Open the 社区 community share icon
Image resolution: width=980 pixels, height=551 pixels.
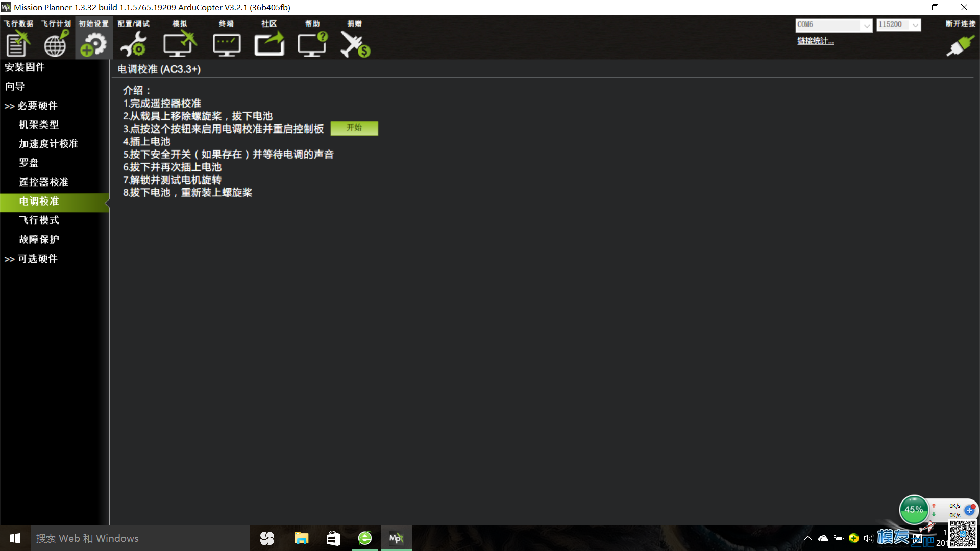click(269, 44)
